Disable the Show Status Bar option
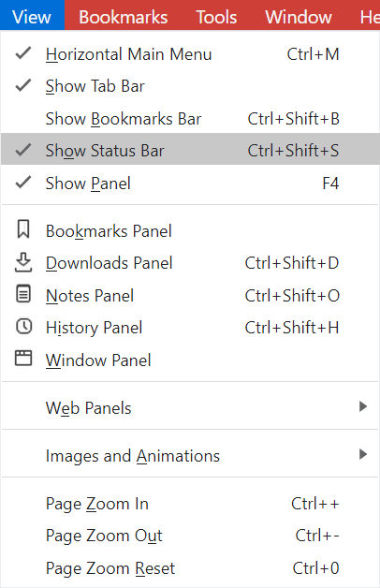The width and height of the screenshot is (380, 588). pyautogui.click(x=190, y=149)
